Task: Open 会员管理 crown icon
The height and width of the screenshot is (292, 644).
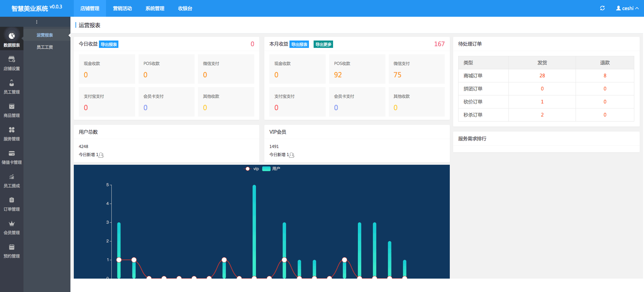Action: tap(12, 224)
